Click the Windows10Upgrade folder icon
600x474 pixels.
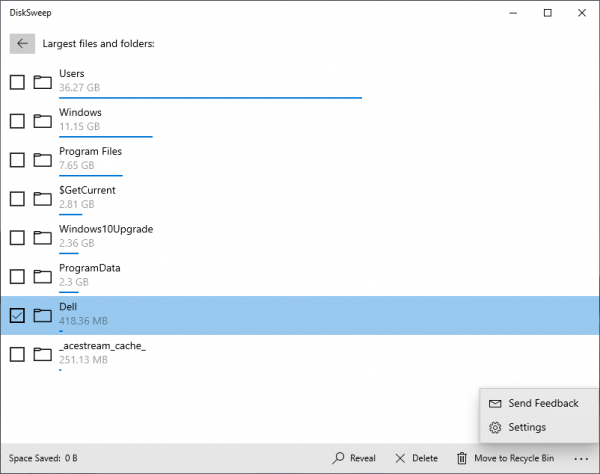point(42,238)
